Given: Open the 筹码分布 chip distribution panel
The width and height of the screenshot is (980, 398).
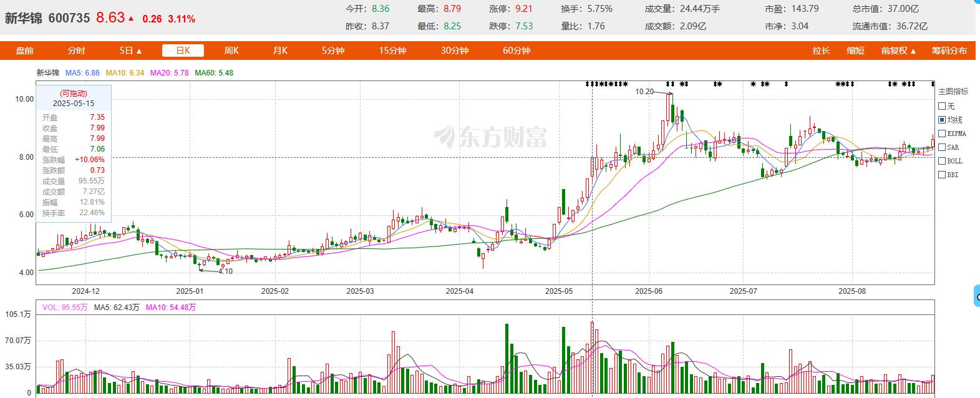Looking at the screenshot, I should pos(949,51).
